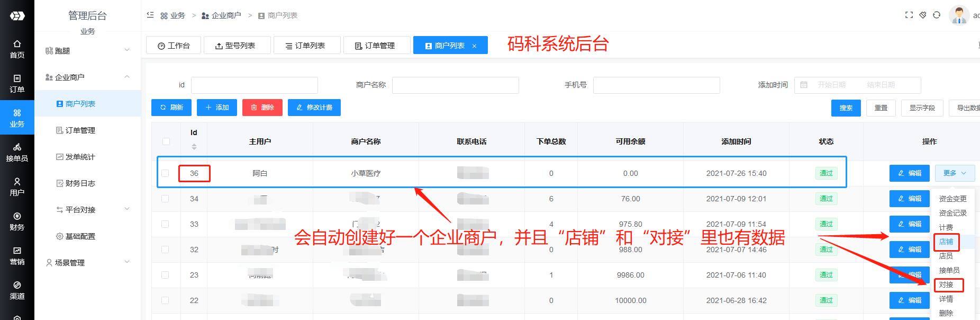Choose 资金记录 in the 更多 menu
Image resolution: width=980 pixels, height=320 pixels.
(952, 213)
